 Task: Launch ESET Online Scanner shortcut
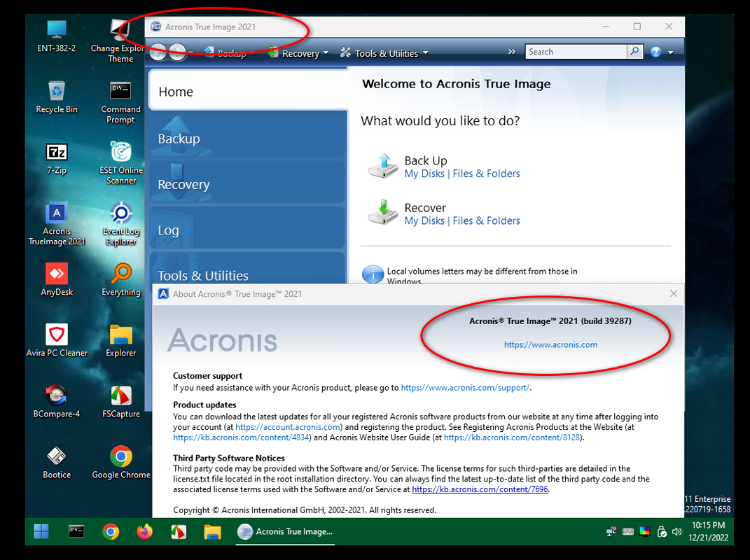[x=121, y=163]
